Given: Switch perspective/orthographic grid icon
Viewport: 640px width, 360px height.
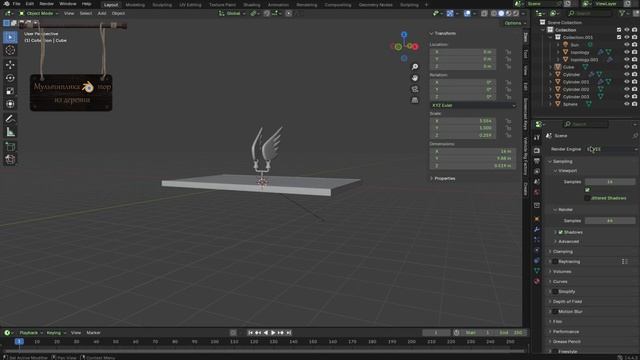Looking at the screenshot, I should tap(415, 100).
